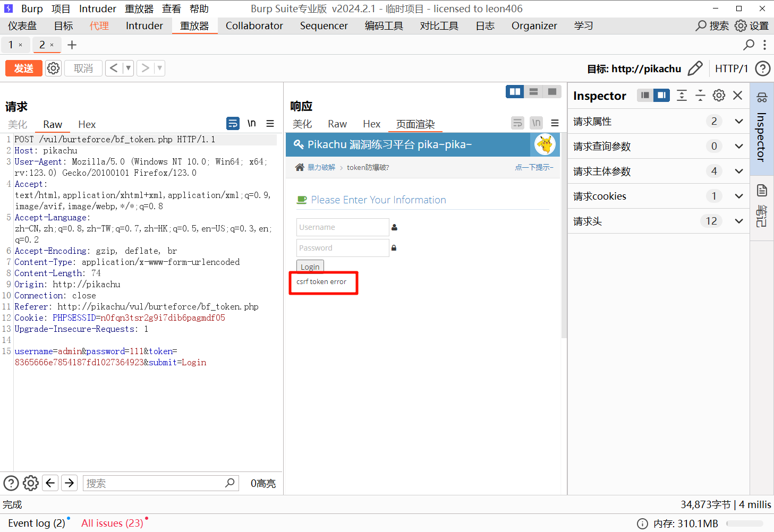The height and width of the screenshot is (532, 774).
Task: Open the 帮助 help menu
Action: click(x=199, y=8)
